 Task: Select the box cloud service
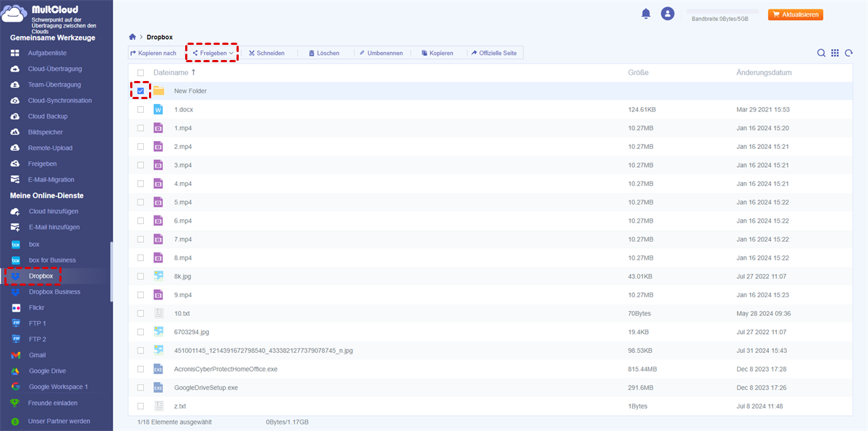(34, 244)
